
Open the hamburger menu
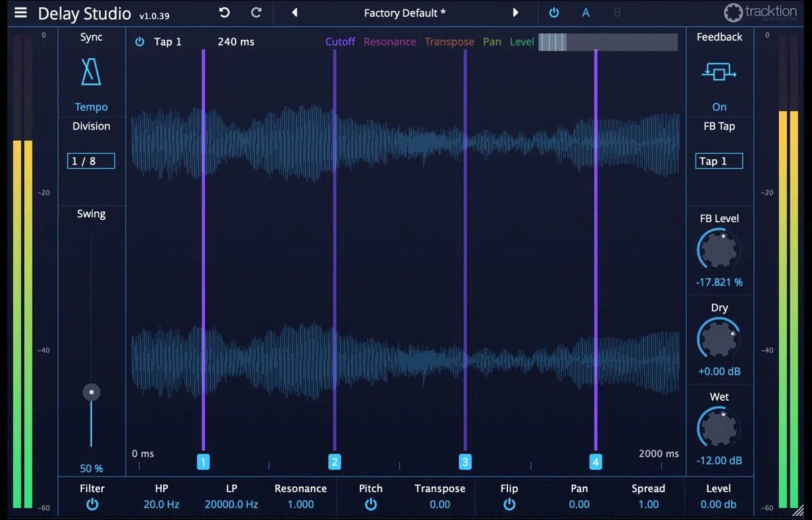click(x=20, y=13)
